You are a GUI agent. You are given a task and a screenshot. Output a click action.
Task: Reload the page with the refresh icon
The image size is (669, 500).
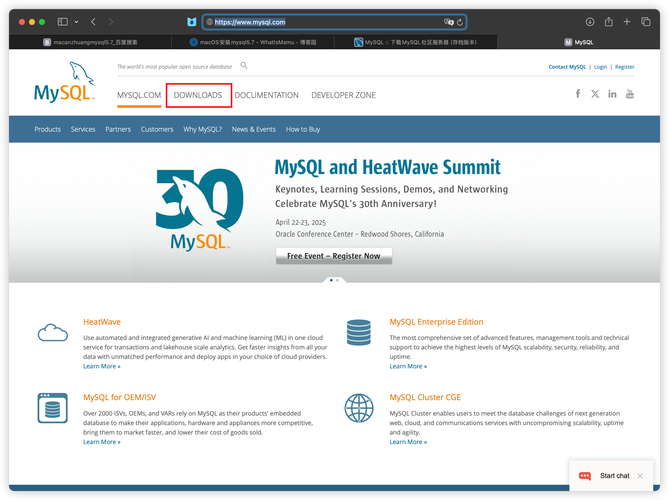(460, 21)
